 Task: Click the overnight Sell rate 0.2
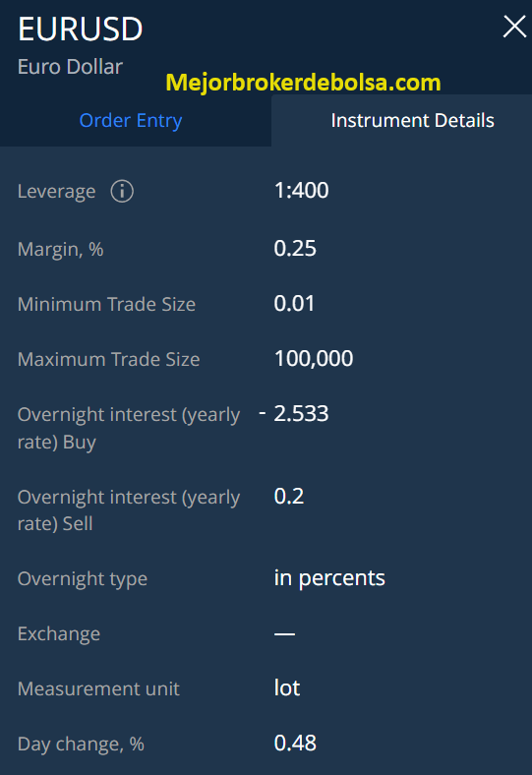(289, 496)
